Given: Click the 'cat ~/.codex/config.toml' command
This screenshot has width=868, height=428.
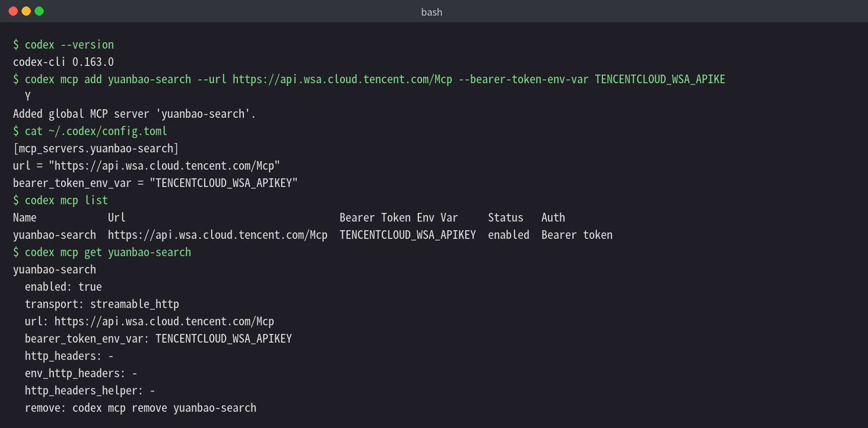Looking at the screenshot, I should coord(90,131).
